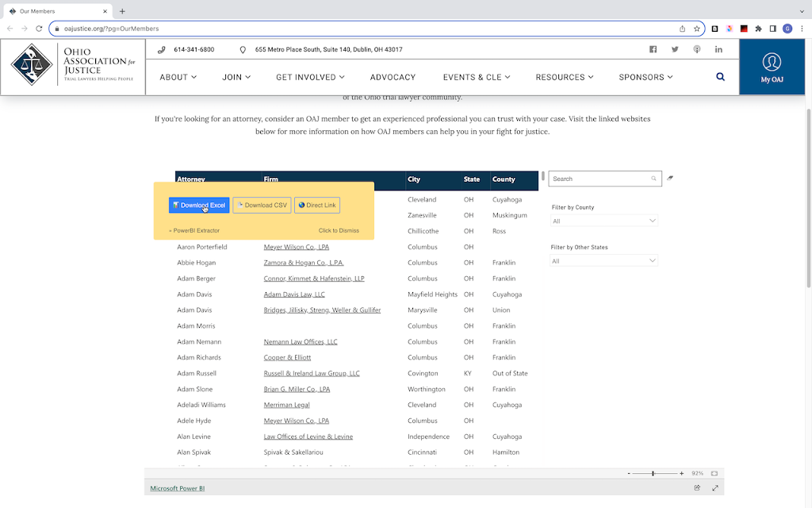Sort by the County column header
Viewport: 812px width, 508px height.
point(504,179)
